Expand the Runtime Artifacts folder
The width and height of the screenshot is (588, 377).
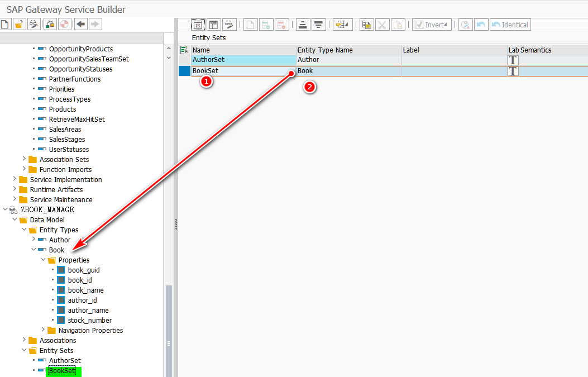(x=15, y=189)
